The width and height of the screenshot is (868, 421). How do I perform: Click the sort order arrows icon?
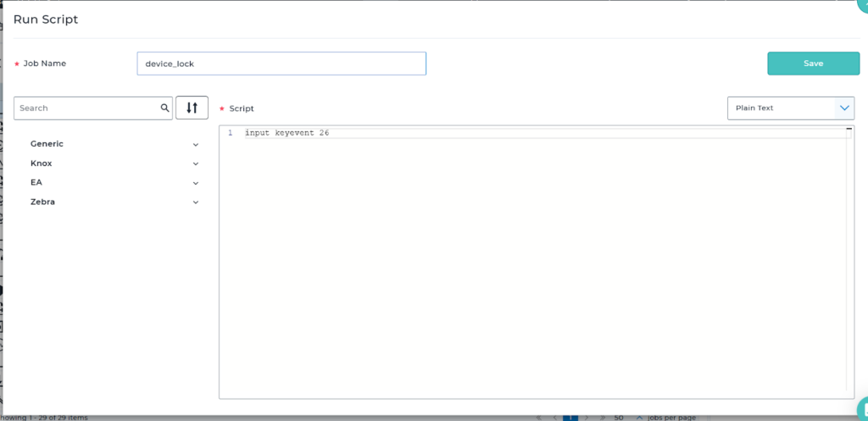tap(192, 108)
